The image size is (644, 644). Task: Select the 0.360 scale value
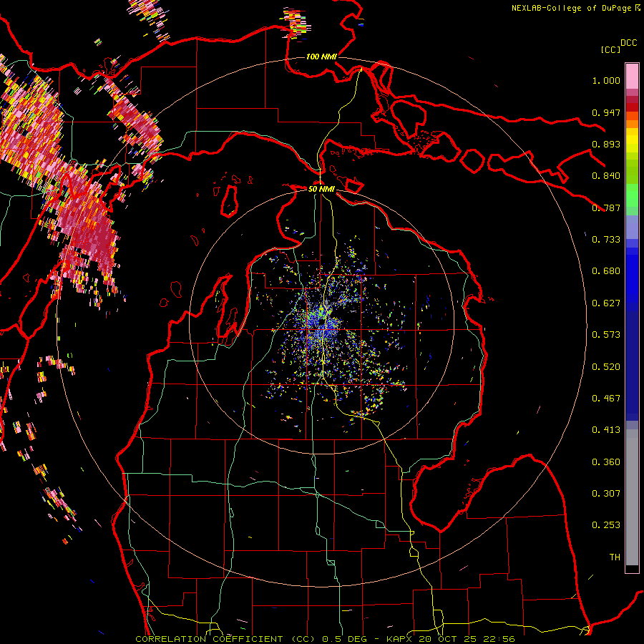[x=606, y=462]
